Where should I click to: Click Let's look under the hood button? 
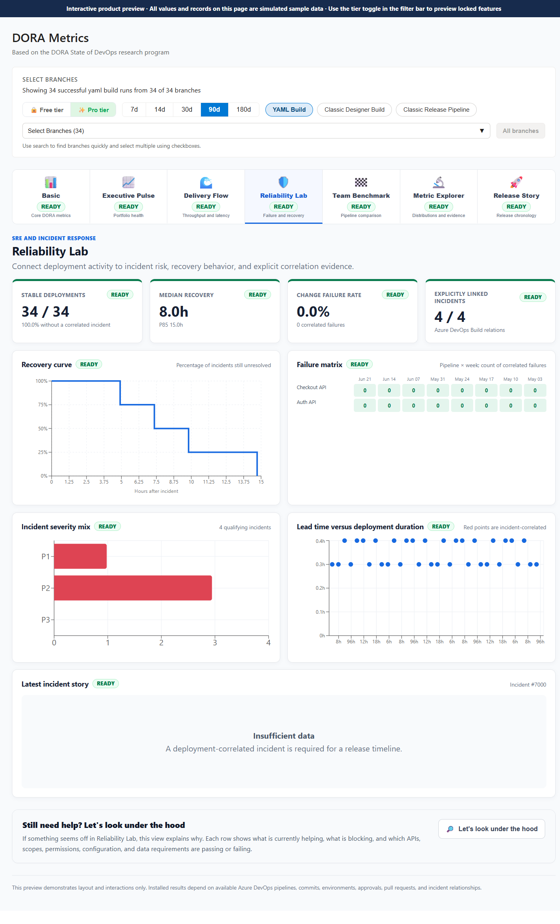pyautogui.click(x=492, y=829)
